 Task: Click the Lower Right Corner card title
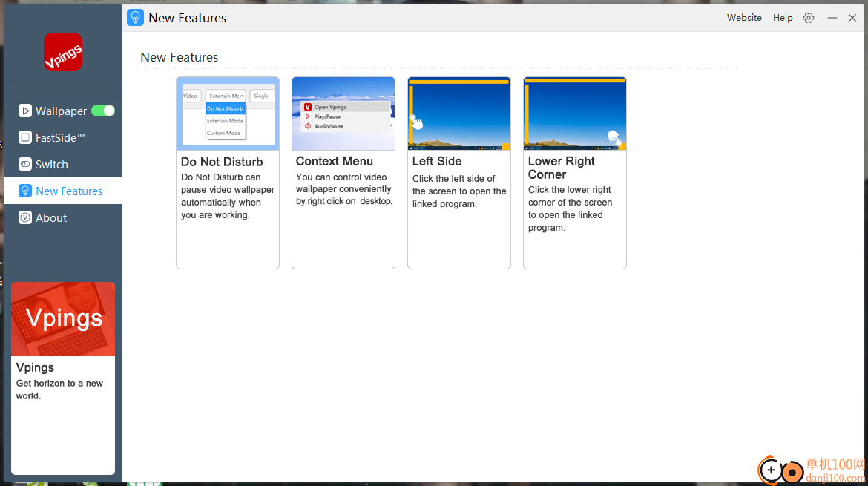pyautogui.click(x=562, y=168)
